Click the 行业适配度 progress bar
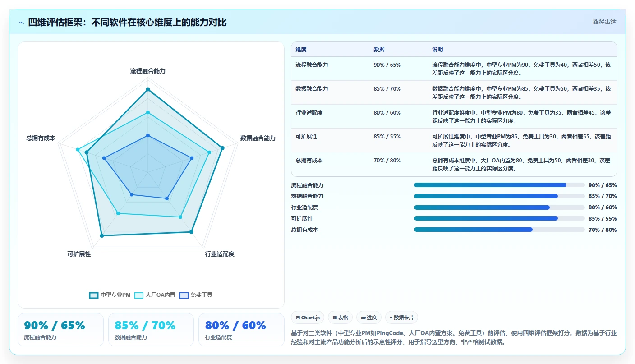Screen dimensions: 635x364 click(x=499, y=207)
